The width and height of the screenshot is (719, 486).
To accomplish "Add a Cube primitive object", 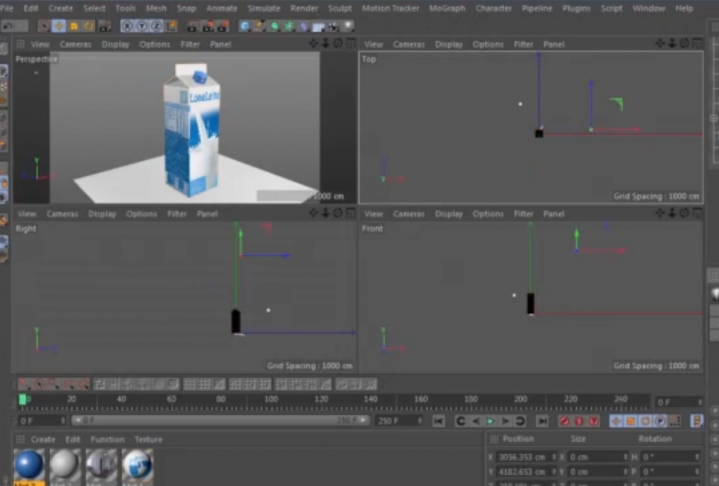I will (245, 26).
